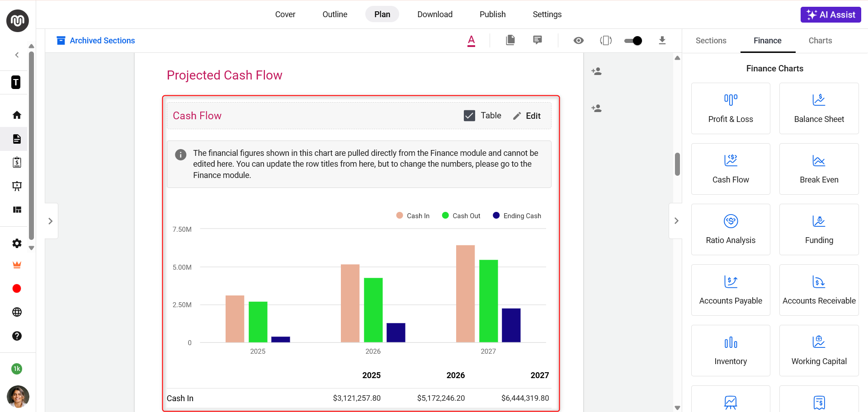This screenshot has width=868, height=412.
Task: Open the globe language icon
Action: pos(17,312)
